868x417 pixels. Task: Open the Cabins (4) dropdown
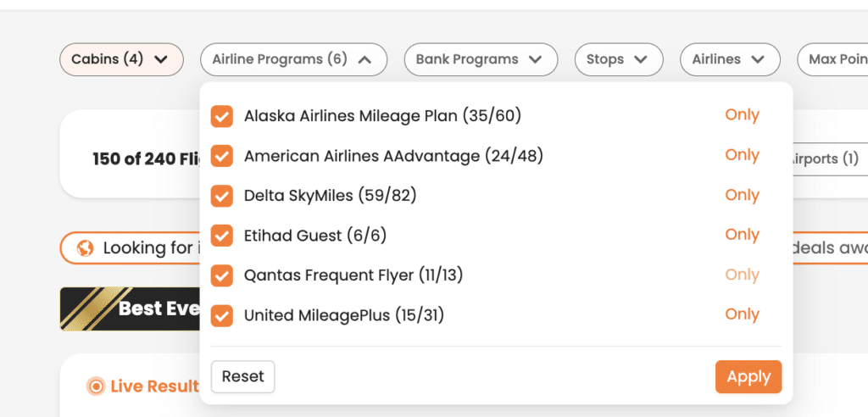[121, 59]
